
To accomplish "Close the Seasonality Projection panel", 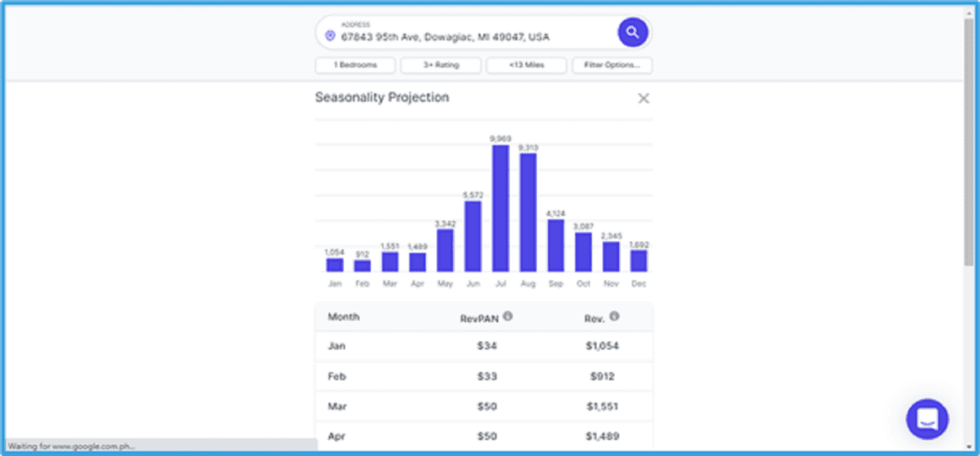I will click(643, 98).
